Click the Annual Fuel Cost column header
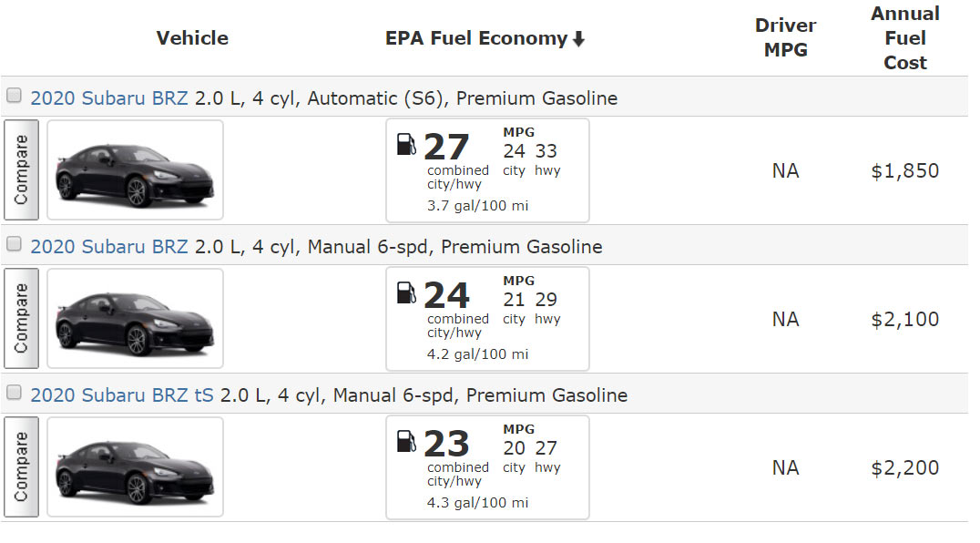 tap(904, 38)
